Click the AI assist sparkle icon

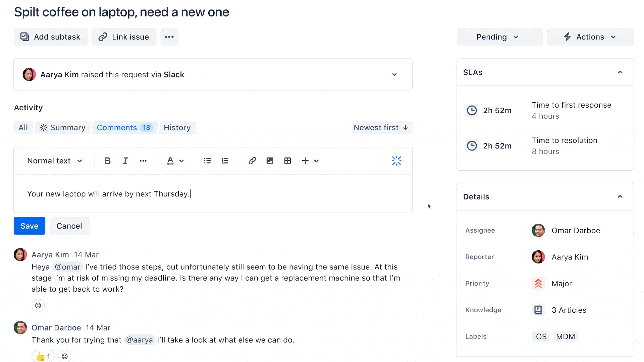(x=397, y=161)
